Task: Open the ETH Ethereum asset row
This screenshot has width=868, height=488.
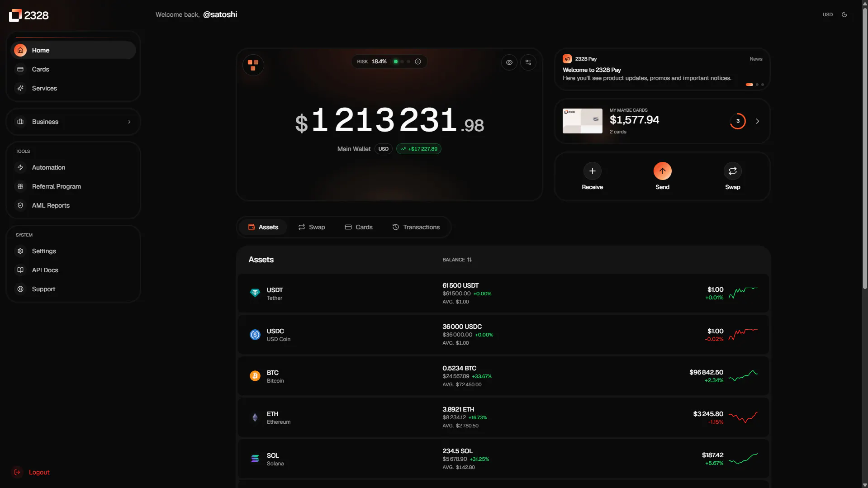Action: (503, 417)
